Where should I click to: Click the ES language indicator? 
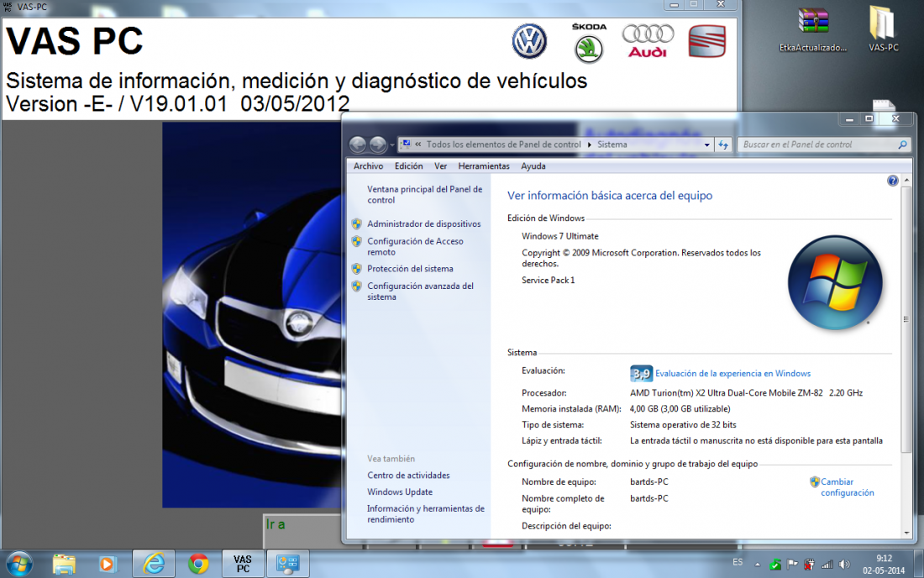coord(738,563)
